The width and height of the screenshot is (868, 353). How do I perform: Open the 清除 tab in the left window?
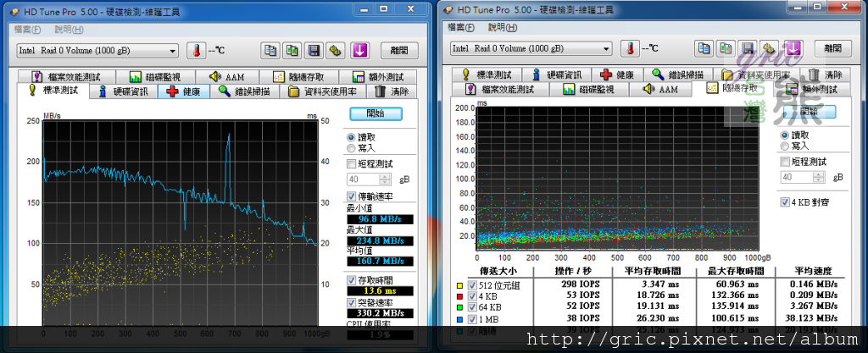click(x=392, y=91)
